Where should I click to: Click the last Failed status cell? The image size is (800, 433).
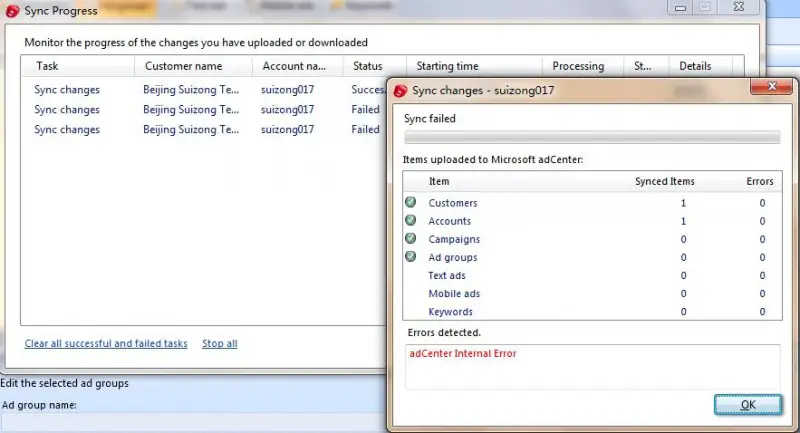[x=365, y=129]
